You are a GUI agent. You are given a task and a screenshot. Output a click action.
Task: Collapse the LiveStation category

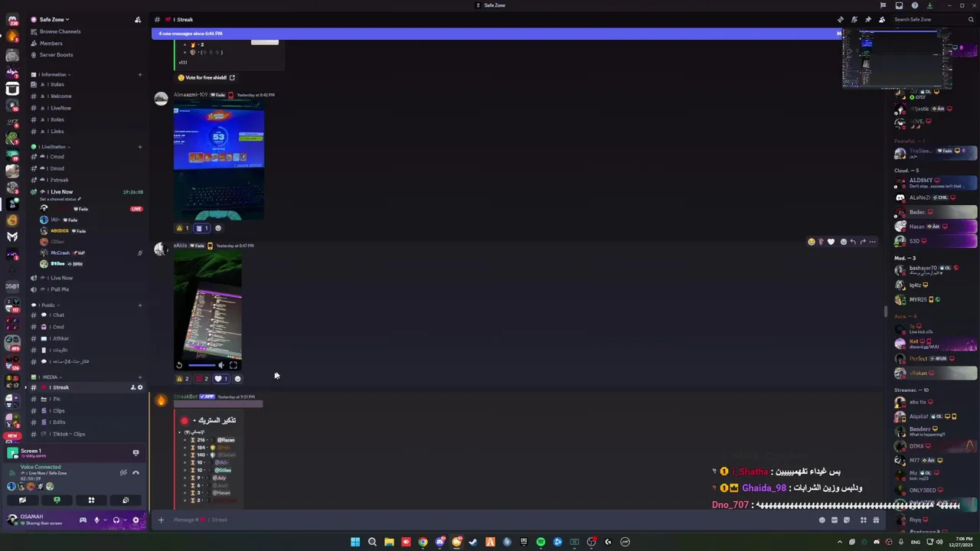(52, 146)
